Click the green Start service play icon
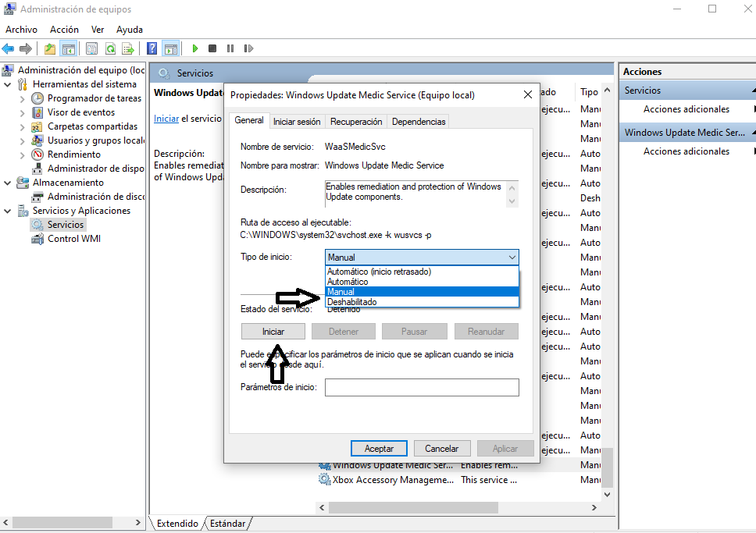Image resolution: width=756 pixels, height=533 pixels. coord(194,48)
